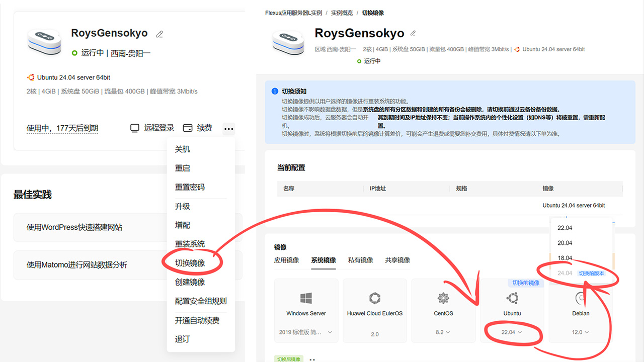Click the 当前配置 section heading

[291, 167]
